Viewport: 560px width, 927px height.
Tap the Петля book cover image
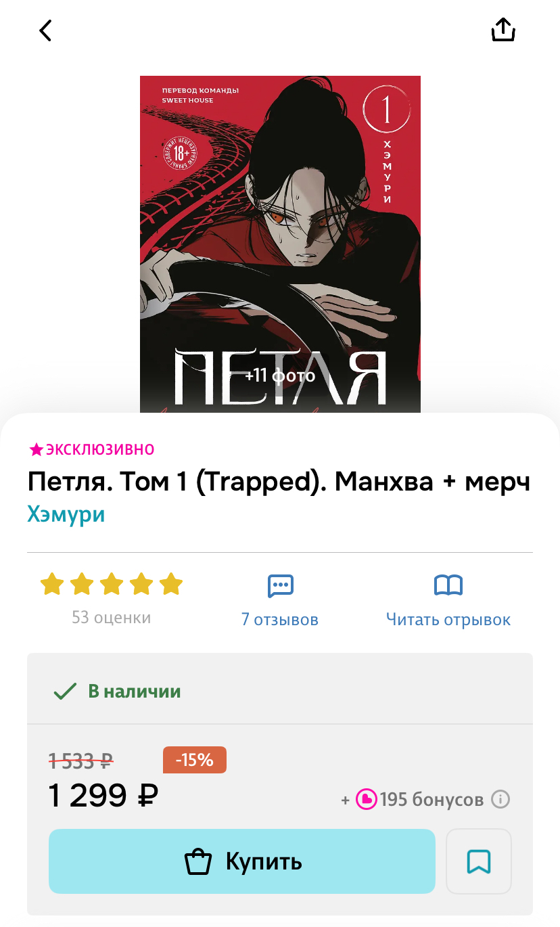(x=280, y=244)
